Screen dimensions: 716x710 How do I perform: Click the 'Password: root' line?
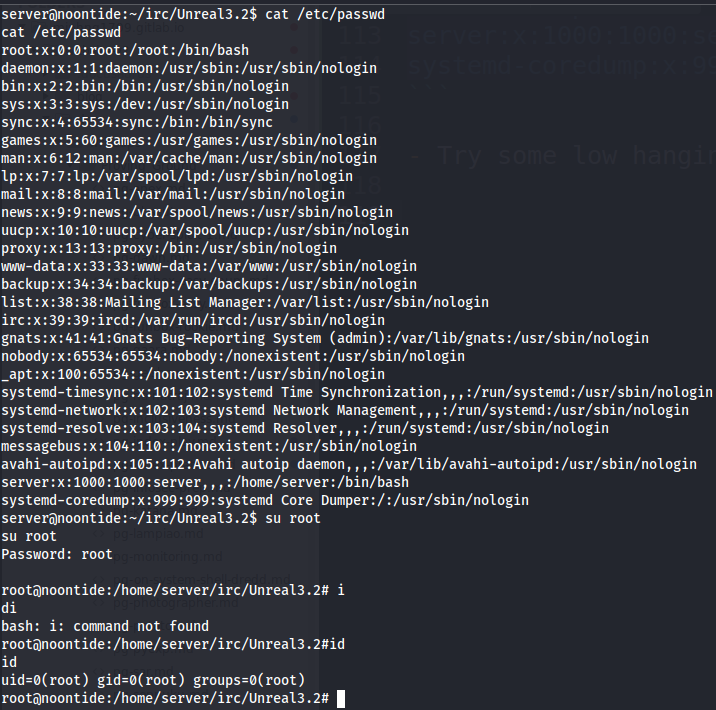[57, 554]
